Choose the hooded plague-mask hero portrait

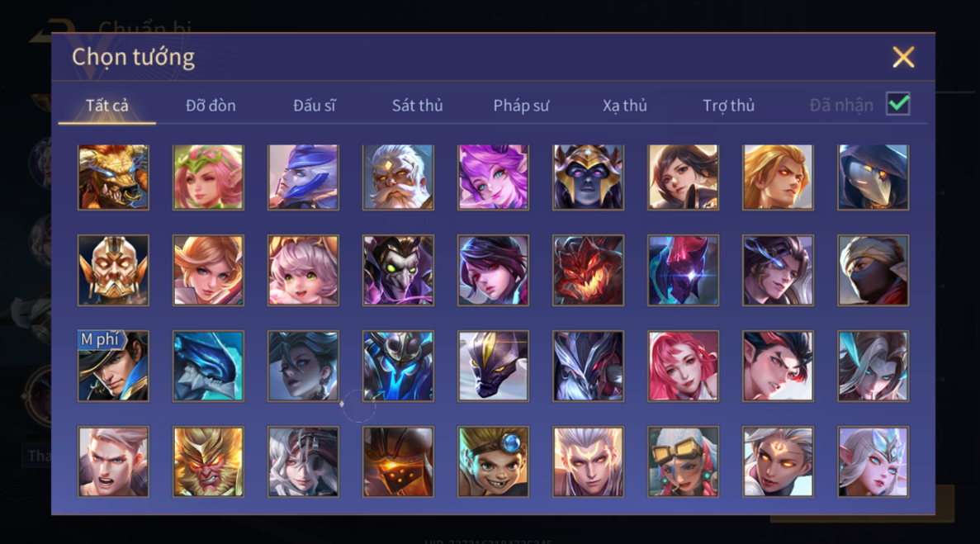coord(873,177)
